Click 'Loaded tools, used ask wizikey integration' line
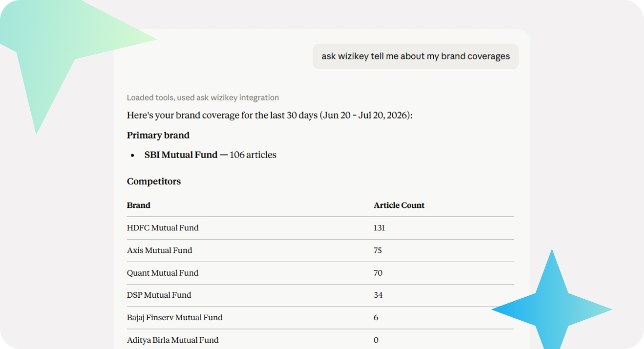644x349 pixels. tap(203, 98)
